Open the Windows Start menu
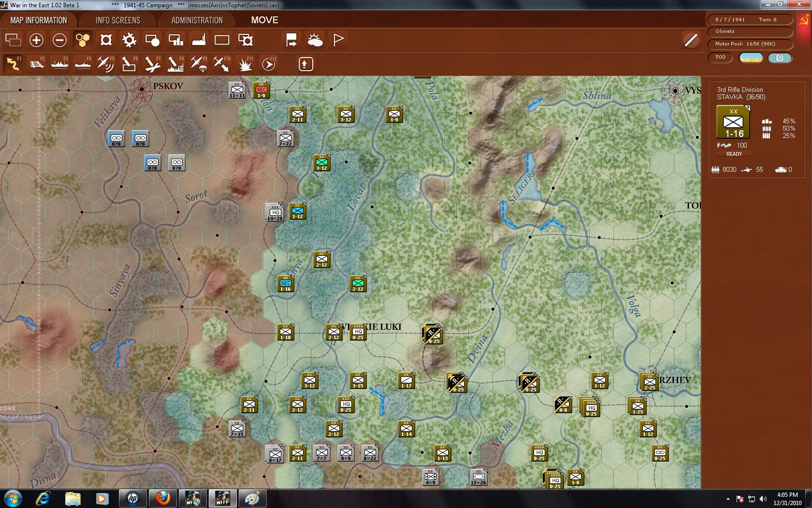The width and height of the screenshot is (812, 508). [x=13, y=498]
